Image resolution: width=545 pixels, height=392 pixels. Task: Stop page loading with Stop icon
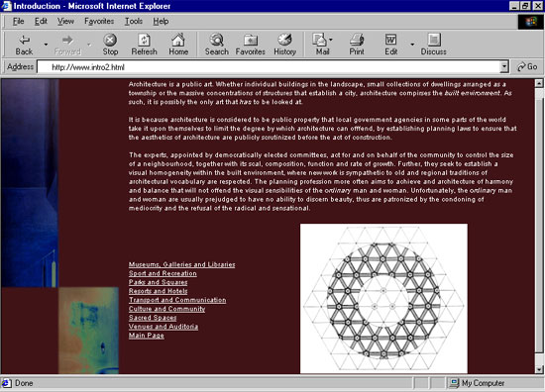(110, 40)
